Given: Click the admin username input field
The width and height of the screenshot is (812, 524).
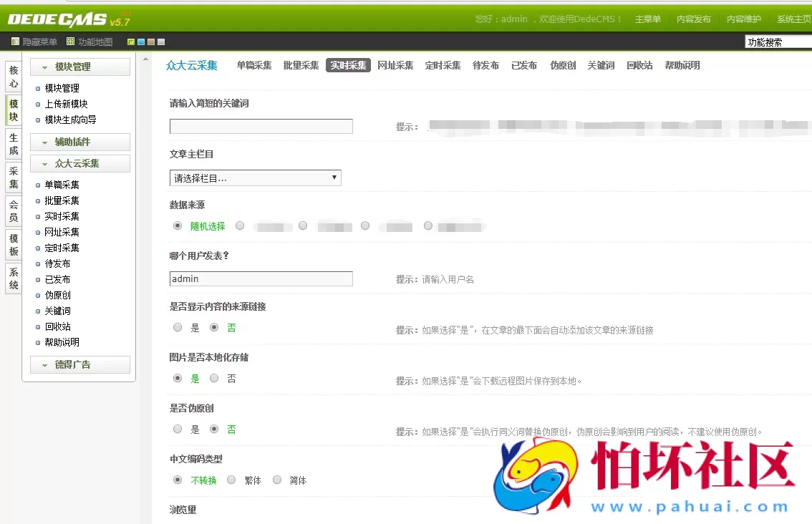Looking at the screenshot, I should point(261,278).
